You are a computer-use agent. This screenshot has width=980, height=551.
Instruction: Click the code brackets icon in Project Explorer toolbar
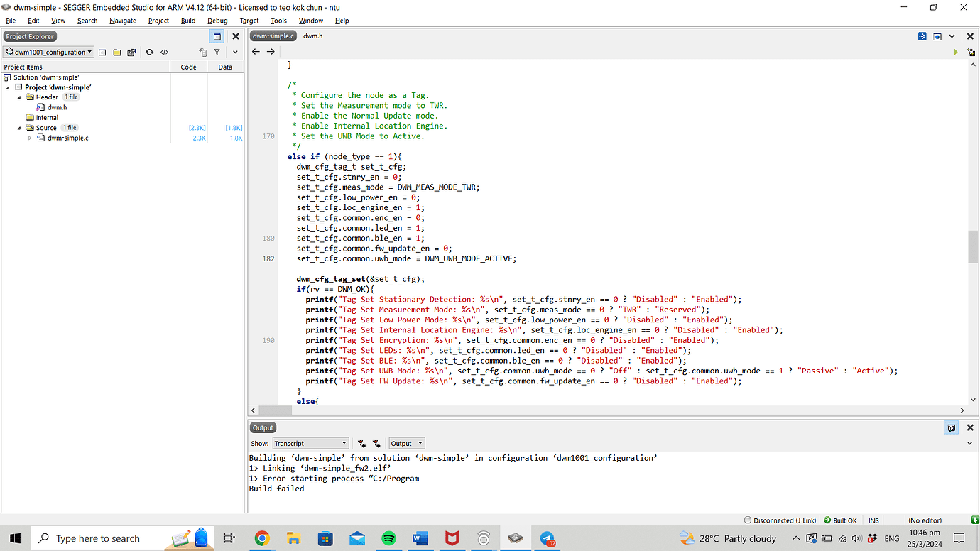(x=165, y=52)
